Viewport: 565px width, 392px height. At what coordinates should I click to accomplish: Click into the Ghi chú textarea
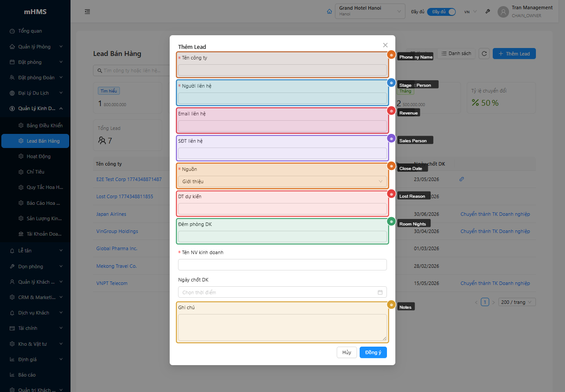[x=282, y=327]
